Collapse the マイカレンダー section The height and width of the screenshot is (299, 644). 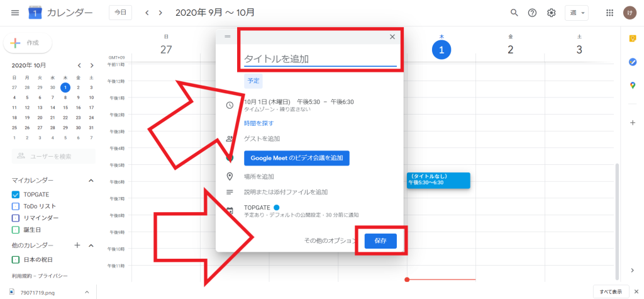(x=91, y=181)
